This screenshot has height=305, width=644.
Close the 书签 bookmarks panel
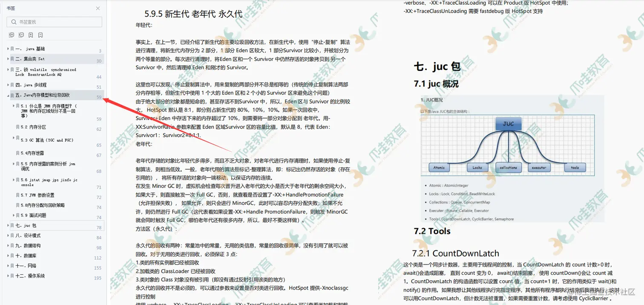(98, 8)
